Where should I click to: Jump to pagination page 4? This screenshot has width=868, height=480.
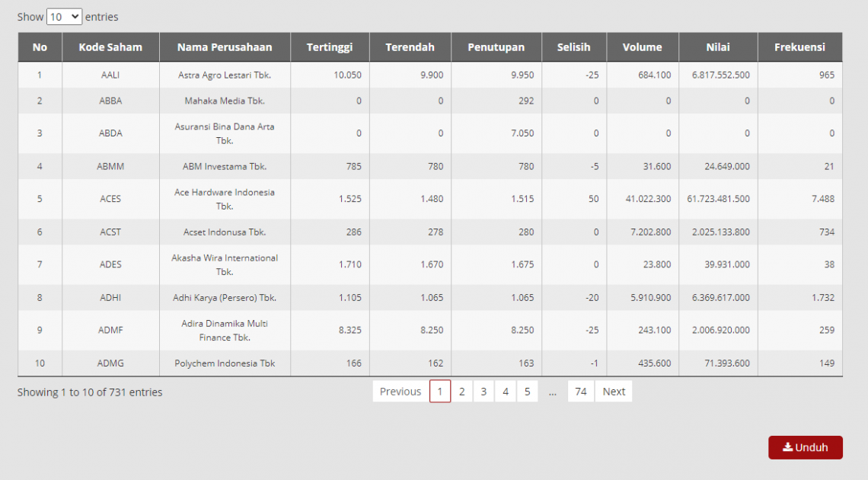[506, 392]
